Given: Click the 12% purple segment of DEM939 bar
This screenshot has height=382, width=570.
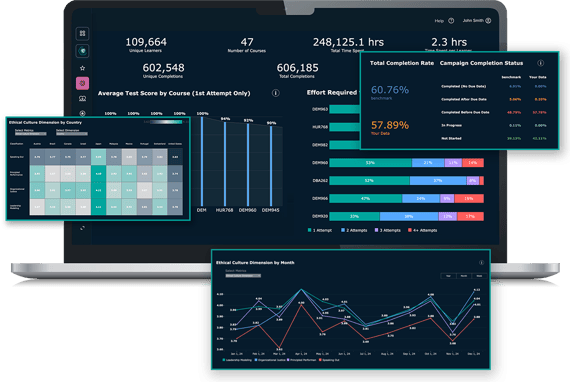Looking at the screenshot, I should point(447,216).
